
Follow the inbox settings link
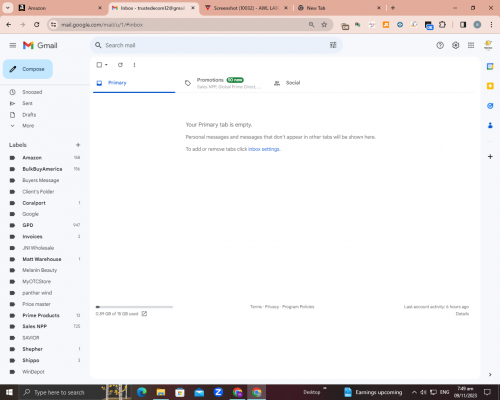pos(264,149)
